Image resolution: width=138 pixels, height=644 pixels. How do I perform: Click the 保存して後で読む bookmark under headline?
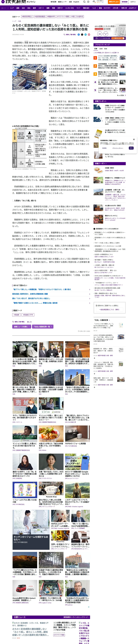click(x=70, y=34)
